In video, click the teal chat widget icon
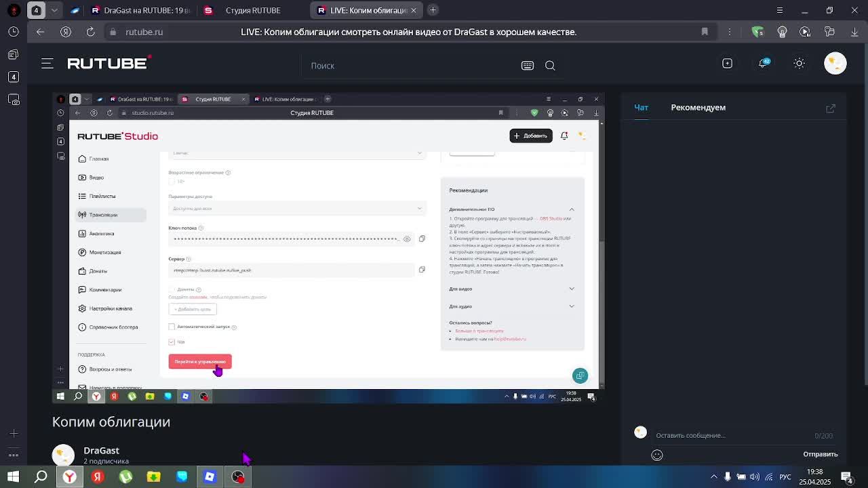This screenshot has width=868, height=488. (580, 375)
